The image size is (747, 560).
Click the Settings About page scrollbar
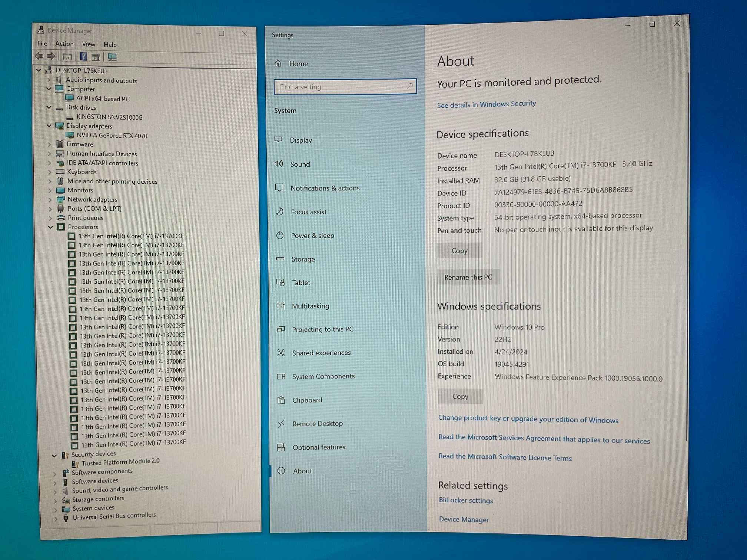click(687, 256)
